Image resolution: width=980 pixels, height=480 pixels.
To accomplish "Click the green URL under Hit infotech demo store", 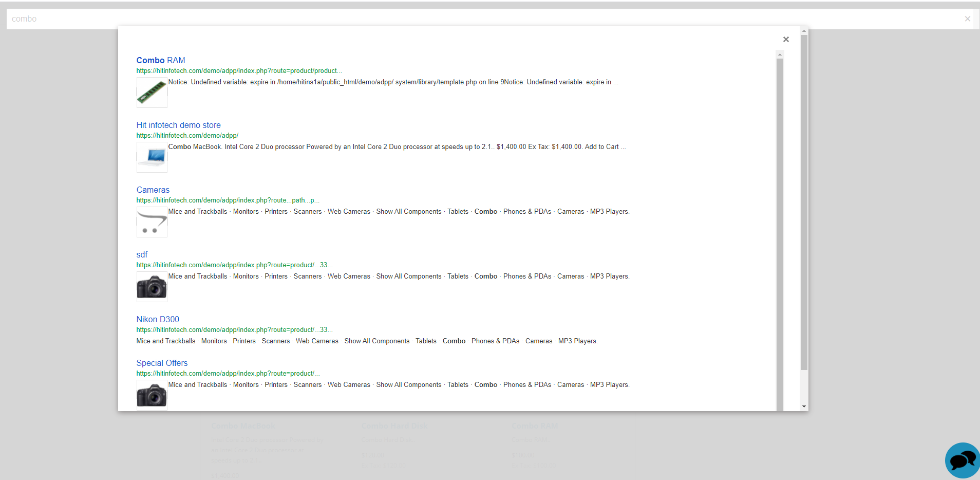I will click(x=187, y=136).
